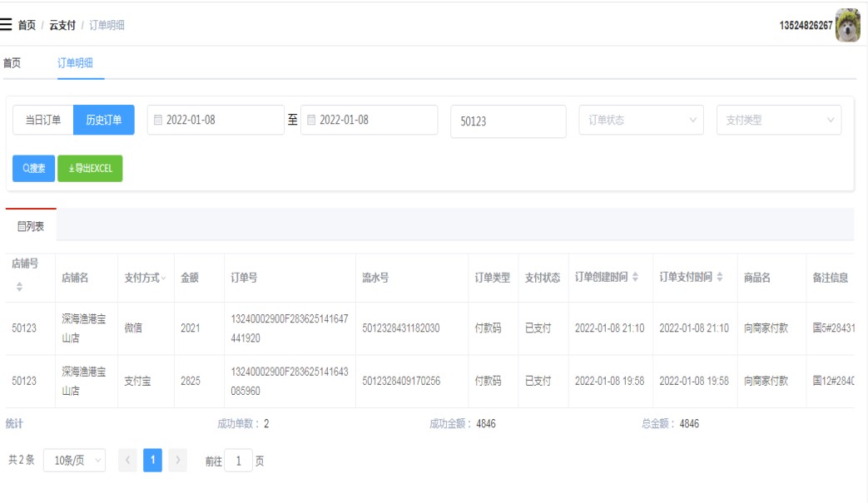Click the previous page arrow
Viewport: 868px width, 503px height.
click(x=127, y=461)
